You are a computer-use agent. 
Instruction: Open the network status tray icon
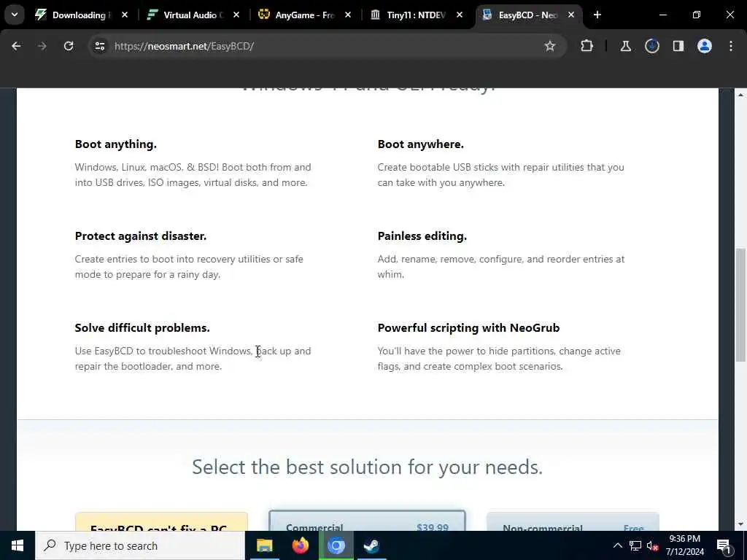635,545
